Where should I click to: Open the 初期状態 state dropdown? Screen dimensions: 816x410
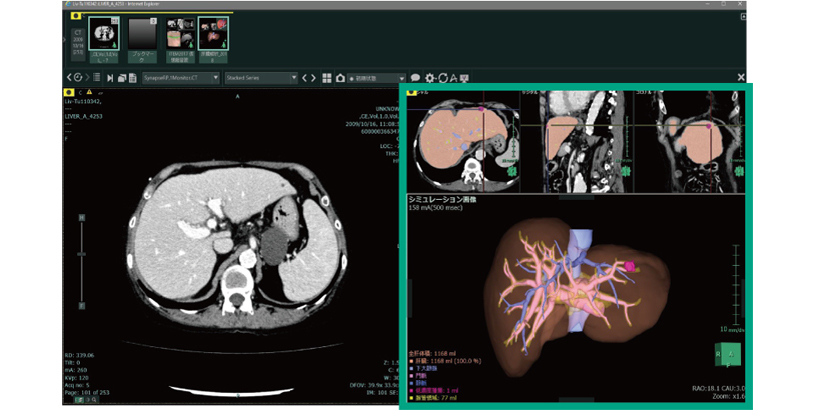point(376,78)
